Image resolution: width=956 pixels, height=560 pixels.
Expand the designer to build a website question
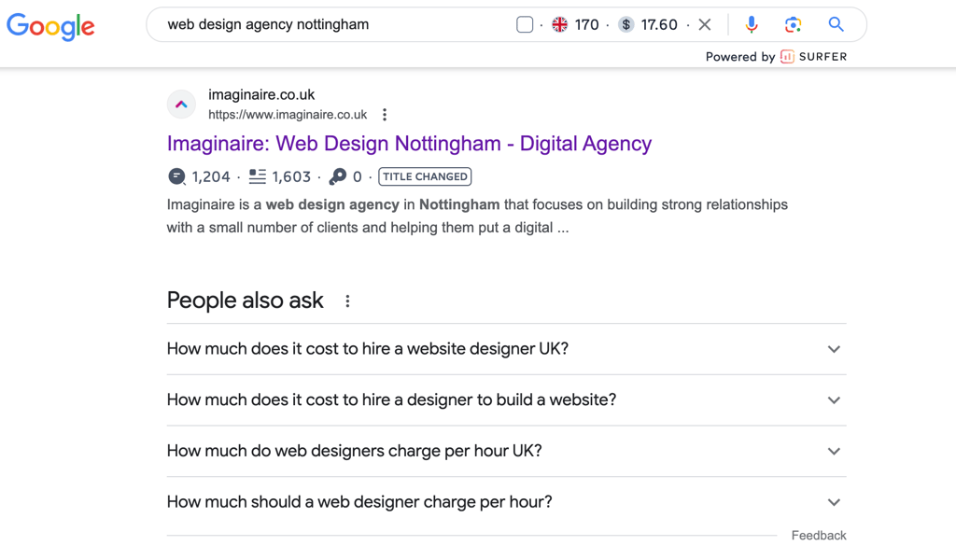507,400
